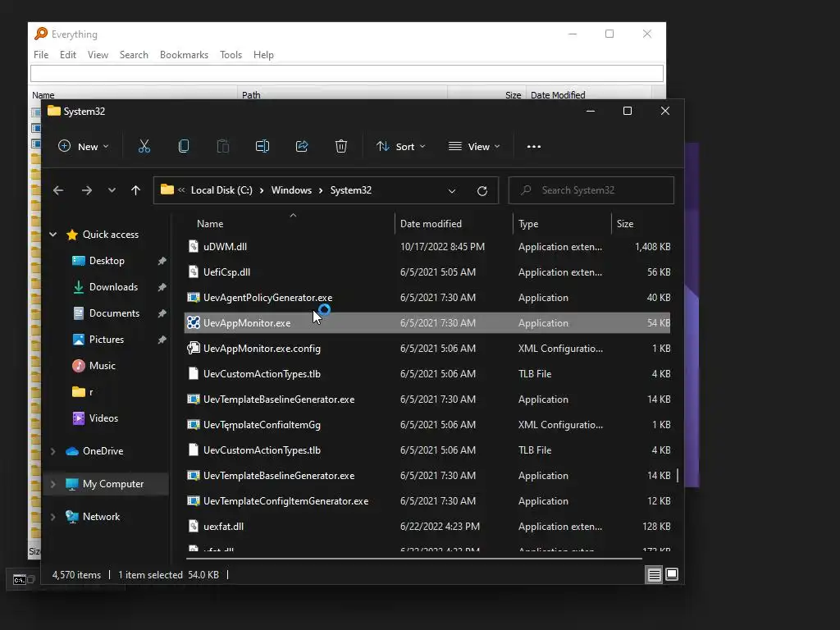Maximize the Everything window
This screenshot has height=630, width=840.
609,34
